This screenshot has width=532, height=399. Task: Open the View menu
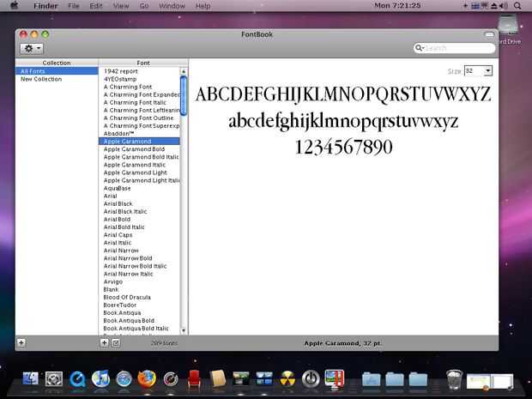pyautogui.click(x=121, y=6)
